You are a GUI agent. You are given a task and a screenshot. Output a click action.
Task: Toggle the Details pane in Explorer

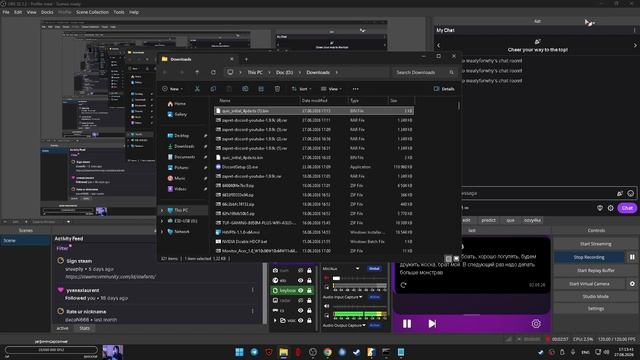point(444,89)
